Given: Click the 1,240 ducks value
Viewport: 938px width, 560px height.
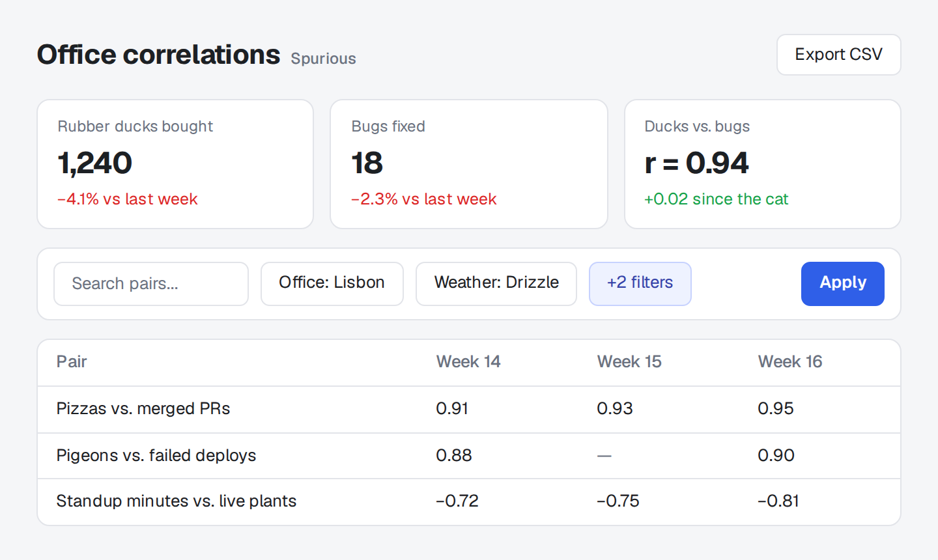Looking at the screenshot, I should (x=95, y=163).
